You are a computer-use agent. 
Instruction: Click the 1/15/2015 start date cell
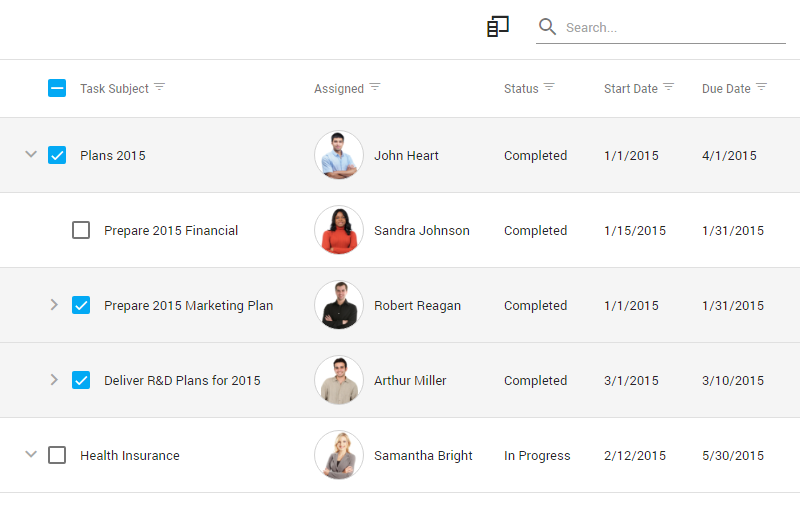tap(635, 231)
